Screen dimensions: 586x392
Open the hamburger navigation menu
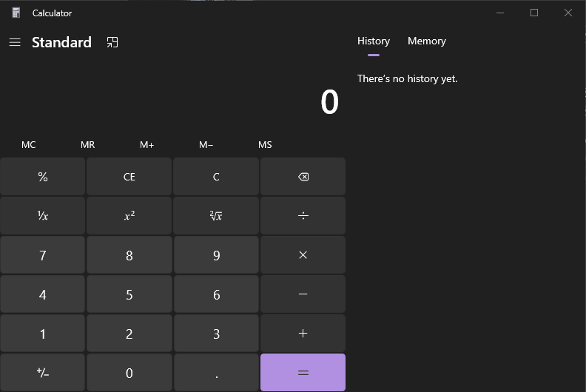pyautogui.click(x=15, y=42)
